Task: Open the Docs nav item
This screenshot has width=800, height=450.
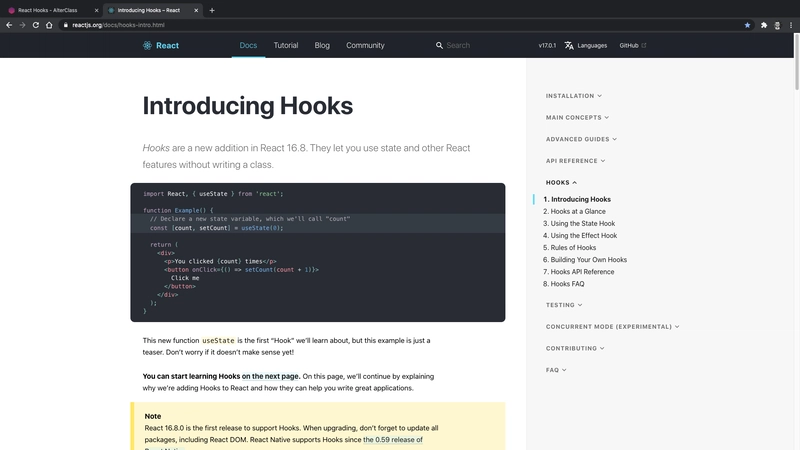Action: (x=248, y=45)
